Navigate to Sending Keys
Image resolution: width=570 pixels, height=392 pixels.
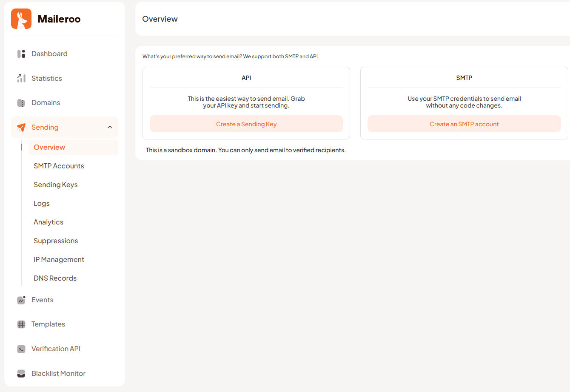coord(55,185)
